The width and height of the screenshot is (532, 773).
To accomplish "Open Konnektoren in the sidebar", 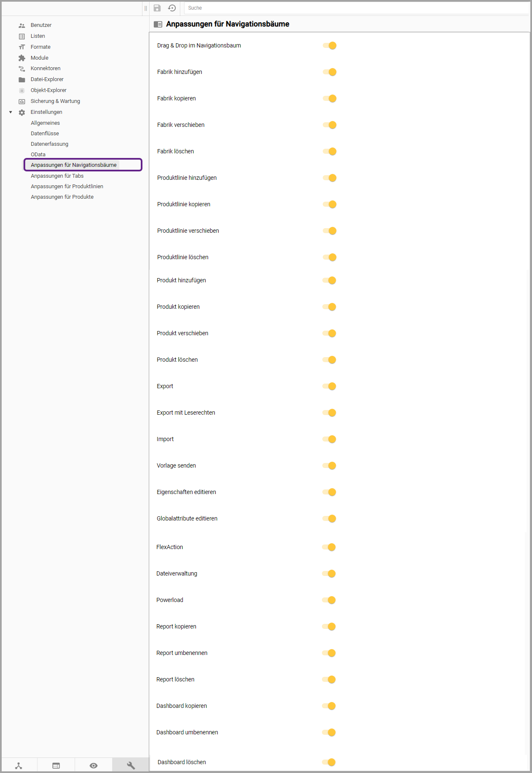I will 45,68.
